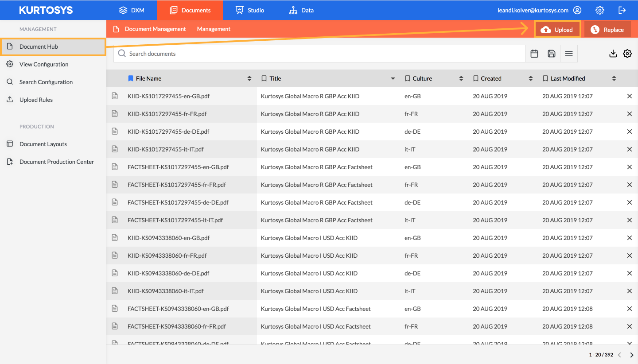
Task: Open the date filter calendar icon
Action: pos(534,54)
